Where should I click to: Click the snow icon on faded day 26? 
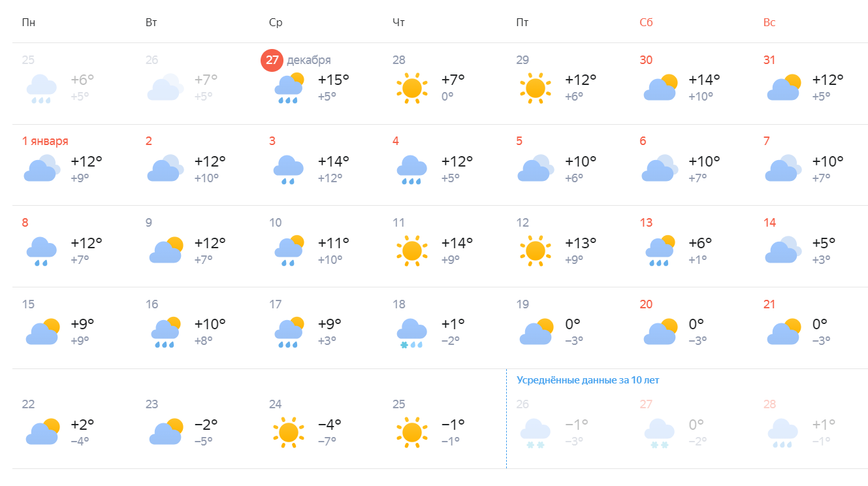pyautogui.click(x=536, y=432)
